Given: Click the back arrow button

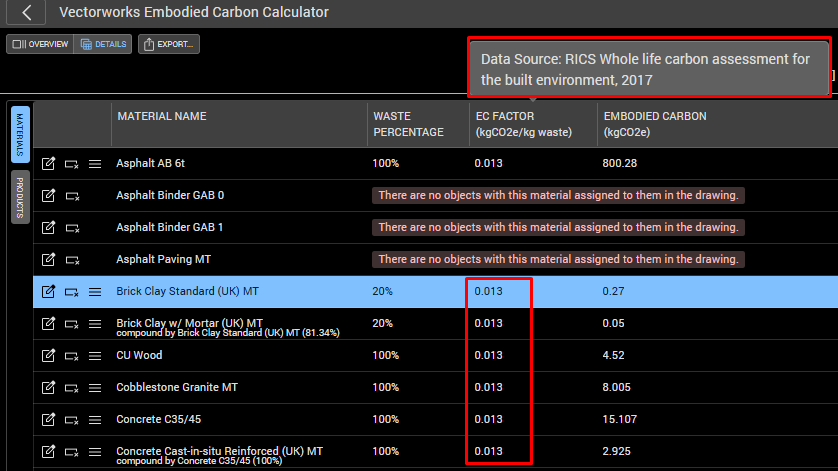Looking at the screenshot, I should pyautogui.click(x=27, y=13).
